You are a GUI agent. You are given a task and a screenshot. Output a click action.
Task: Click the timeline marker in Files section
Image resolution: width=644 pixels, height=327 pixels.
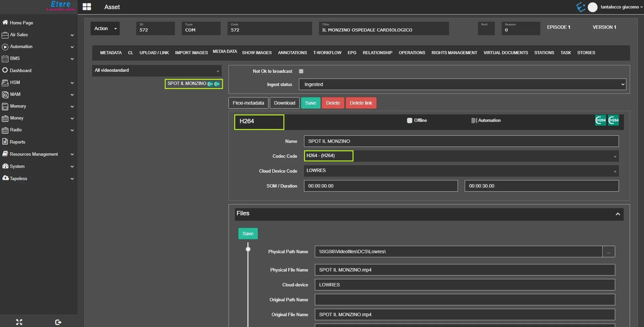tap(248, 249)
